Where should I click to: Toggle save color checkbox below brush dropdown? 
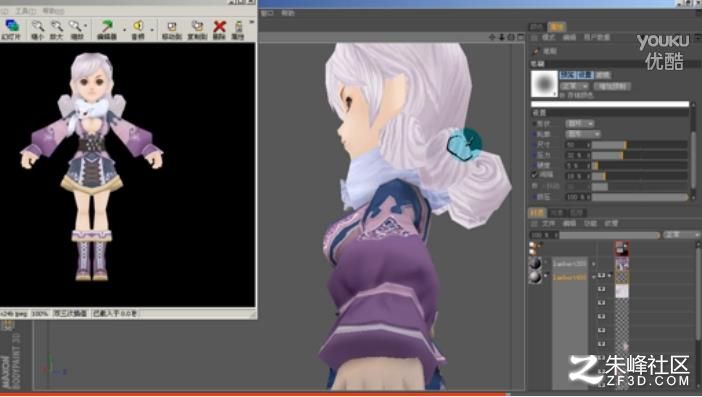[x=563, y=95]
